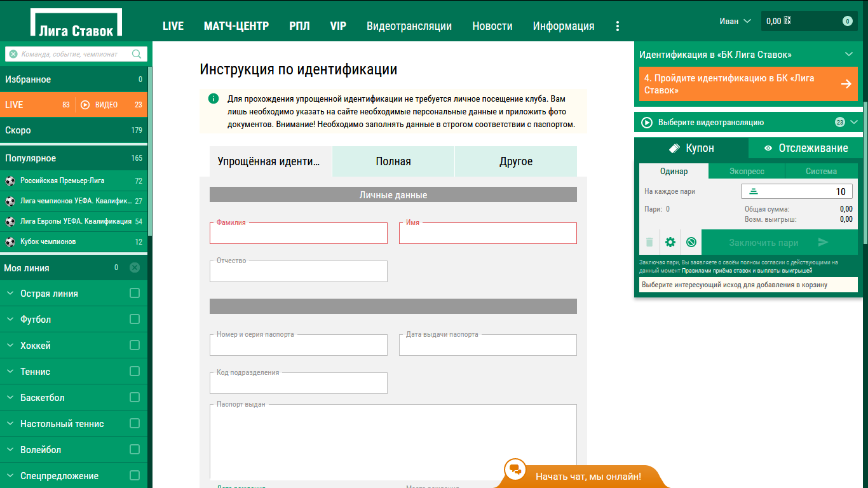Check the Хоккей checkbox

point(135,345)
